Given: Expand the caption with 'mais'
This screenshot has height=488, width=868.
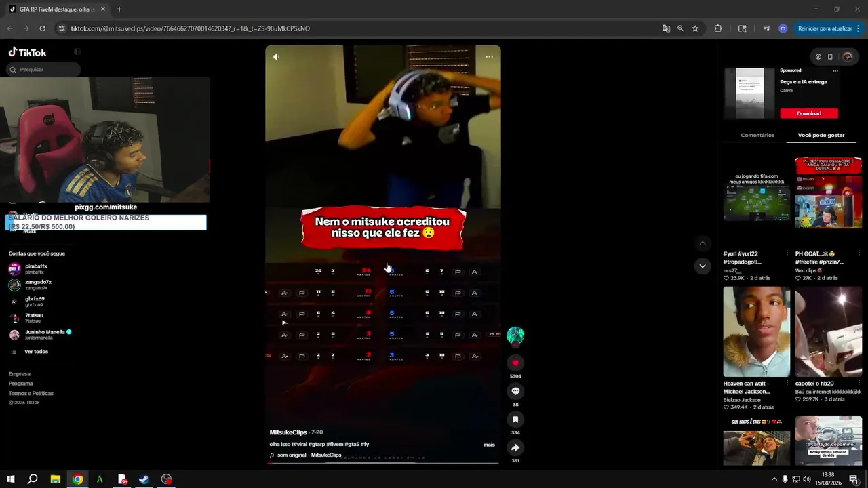Looking at the screenshot, I should (x=489, y=445).
